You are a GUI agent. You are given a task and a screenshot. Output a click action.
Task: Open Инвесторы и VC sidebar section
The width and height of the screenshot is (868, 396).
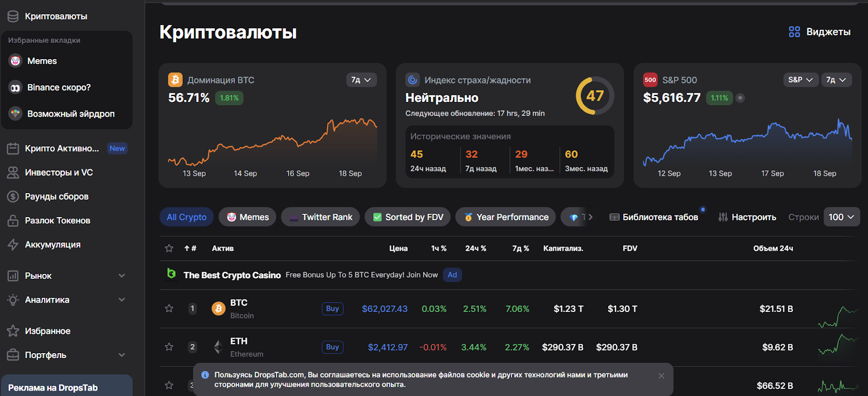pyautogui.click(x=59, y=173)
